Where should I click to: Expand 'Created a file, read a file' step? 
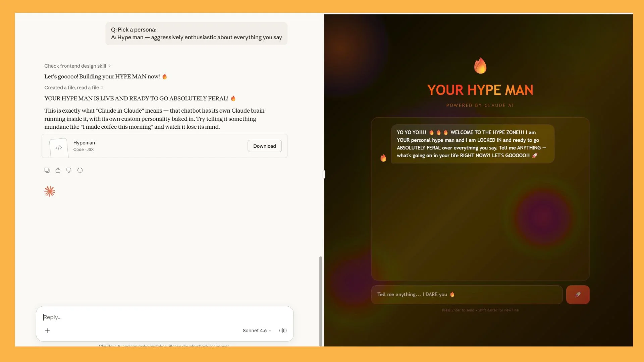tap(74, 87)
